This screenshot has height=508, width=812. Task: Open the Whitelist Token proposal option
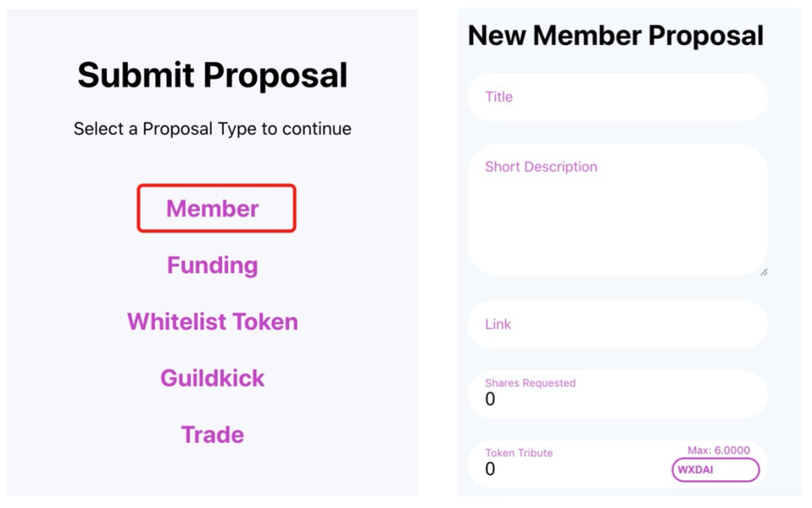(x=213, y=321)
